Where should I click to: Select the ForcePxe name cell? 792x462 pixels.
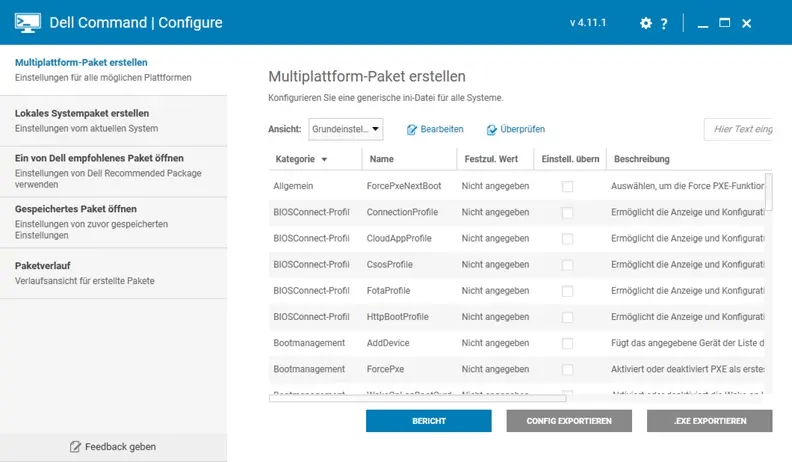tap(385, 369)
